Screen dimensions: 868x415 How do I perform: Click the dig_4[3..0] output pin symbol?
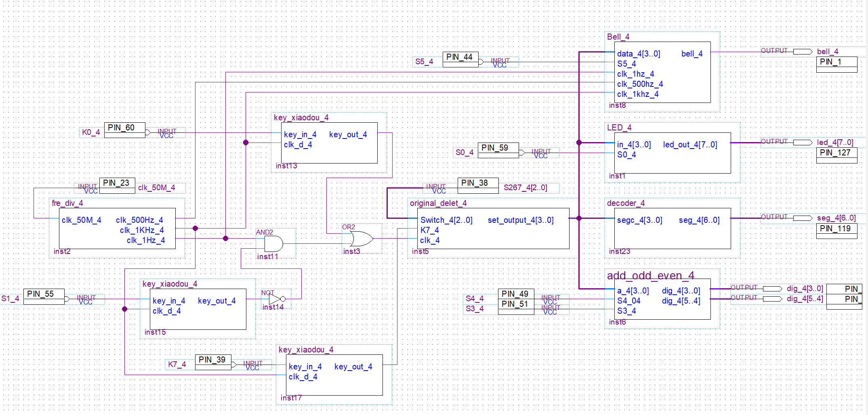point(772,289)
